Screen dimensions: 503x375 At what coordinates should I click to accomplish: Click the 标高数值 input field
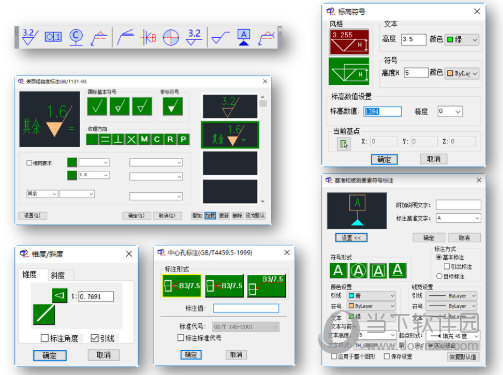[382, 111]
